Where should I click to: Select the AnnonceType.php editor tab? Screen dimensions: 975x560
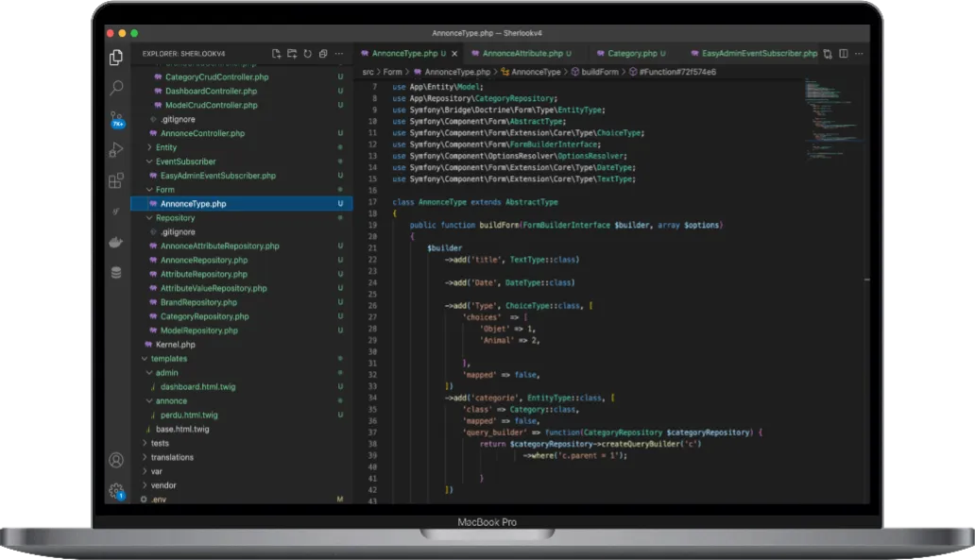[x=408, y=54]
